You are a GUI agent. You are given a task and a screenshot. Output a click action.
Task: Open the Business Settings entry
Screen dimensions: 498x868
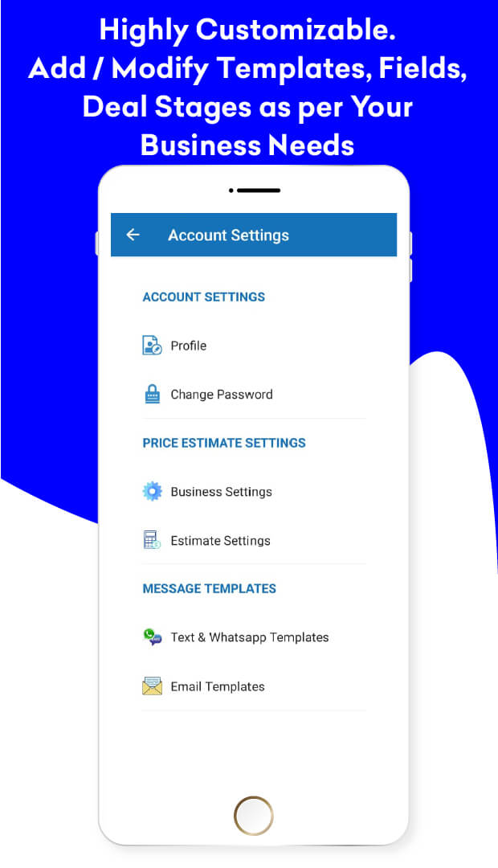pos(254,492)
